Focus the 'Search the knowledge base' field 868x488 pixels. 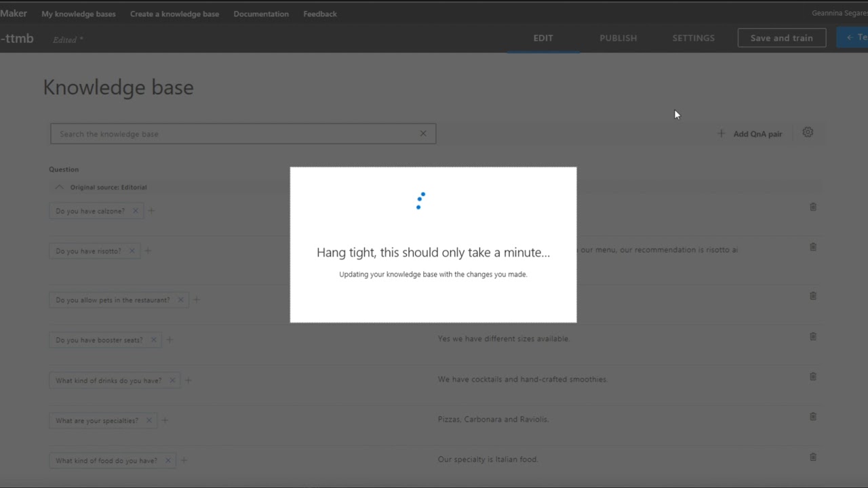243,134
